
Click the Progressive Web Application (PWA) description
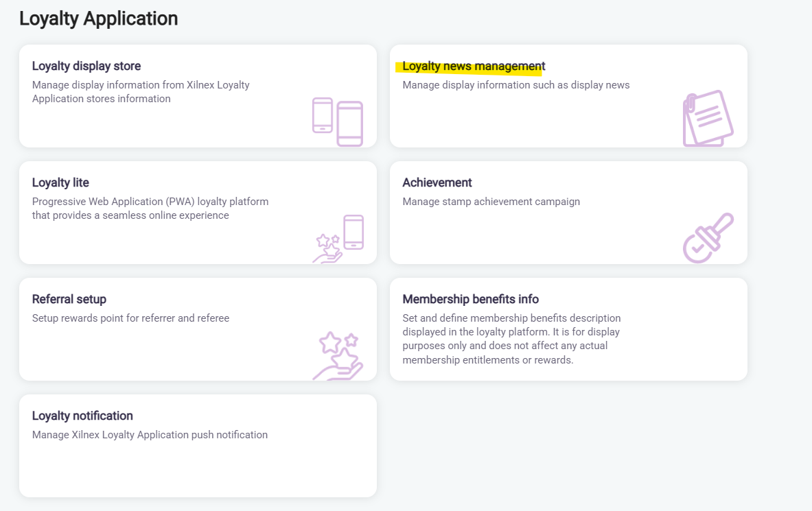click(x=150, y=209)
